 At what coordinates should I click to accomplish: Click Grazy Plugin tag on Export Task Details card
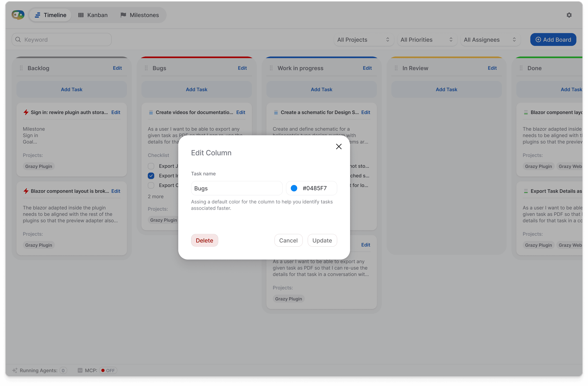(x=538, y=245)
